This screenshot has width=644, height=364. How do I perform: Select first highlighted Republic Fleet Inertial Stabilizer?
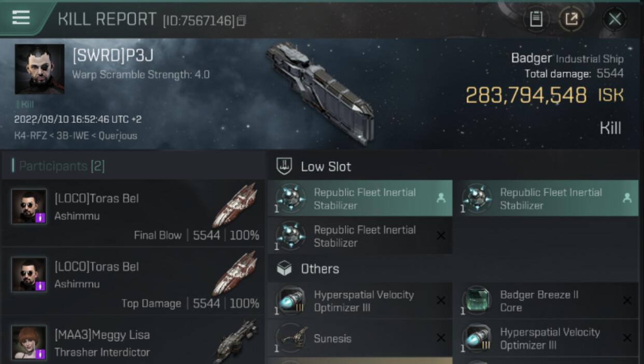(360, 199)
